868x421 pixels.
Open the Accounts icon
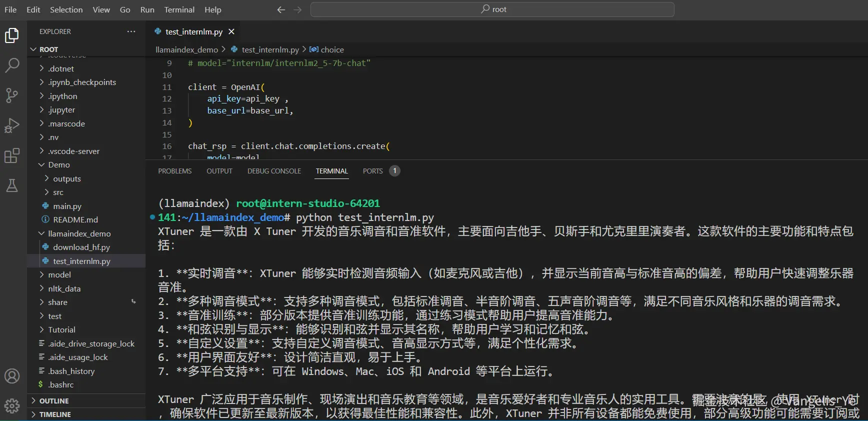tap(12, 376)
